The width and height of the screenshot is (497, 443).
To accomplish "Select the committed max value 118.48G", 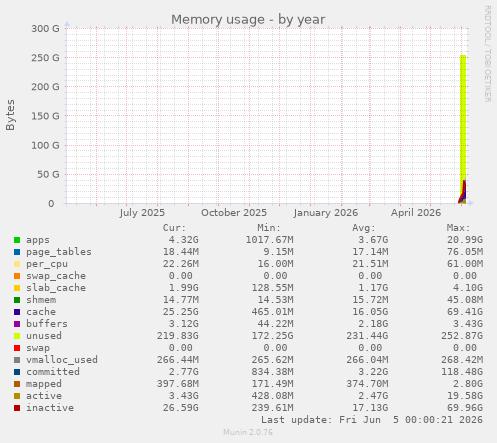I will [462, 372].
